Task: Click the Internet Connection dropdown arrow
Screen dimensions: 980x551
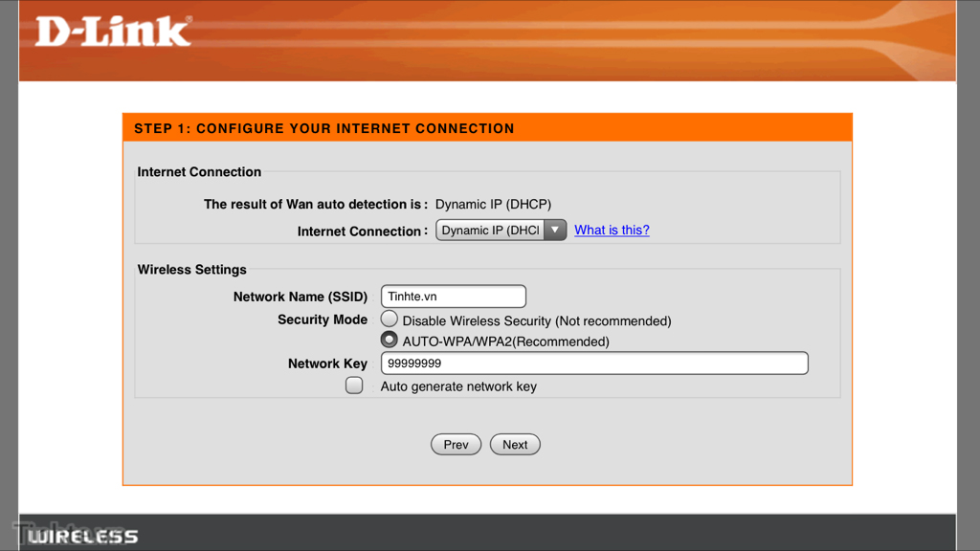Action: [555, 231]
